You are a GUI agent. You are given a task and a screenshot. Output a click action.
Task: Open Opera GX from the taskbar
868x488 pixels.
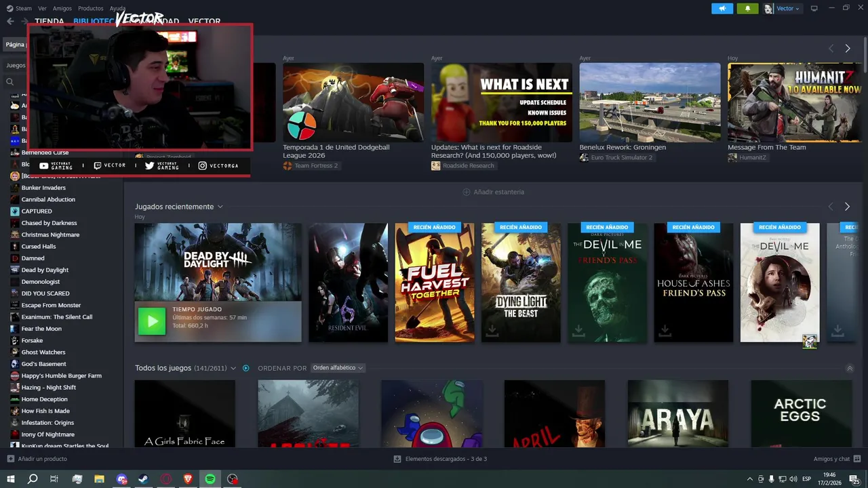166,479
